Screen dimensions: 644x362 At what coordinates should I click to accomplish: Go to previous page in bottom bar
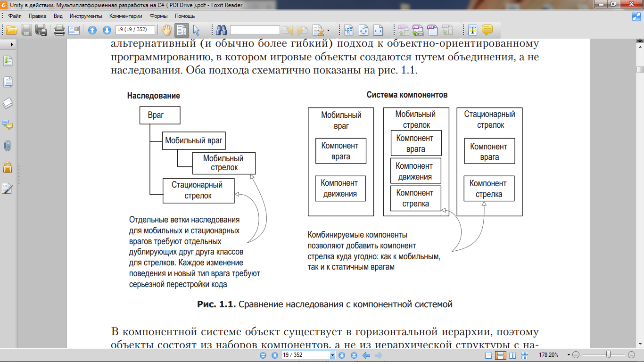pyautogui.click(x=275, y=355)
